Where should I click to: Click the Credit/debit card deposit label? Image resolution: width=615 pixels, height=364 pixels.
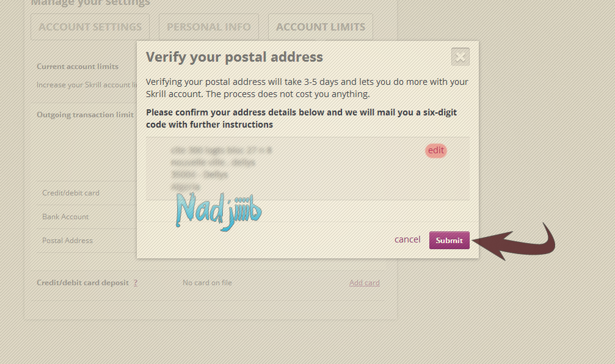(82, 283)
